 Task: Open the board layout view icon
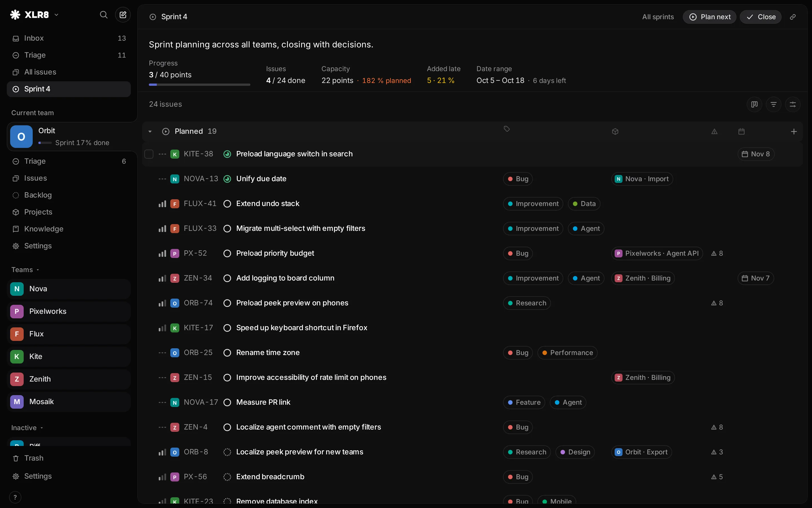(754, 104)
